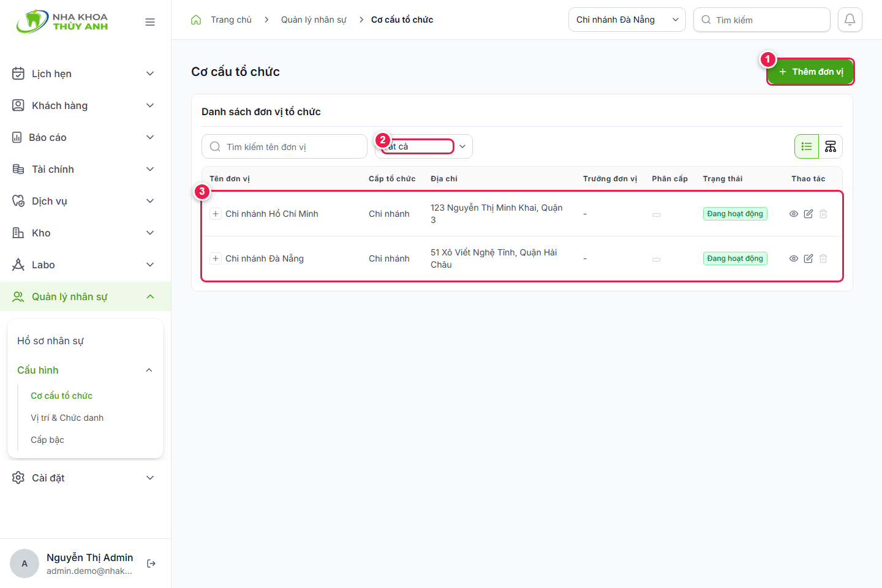Focus the global Tìm kiếm search field
Viewport: 882px width, 588px height.
point(762,20)
